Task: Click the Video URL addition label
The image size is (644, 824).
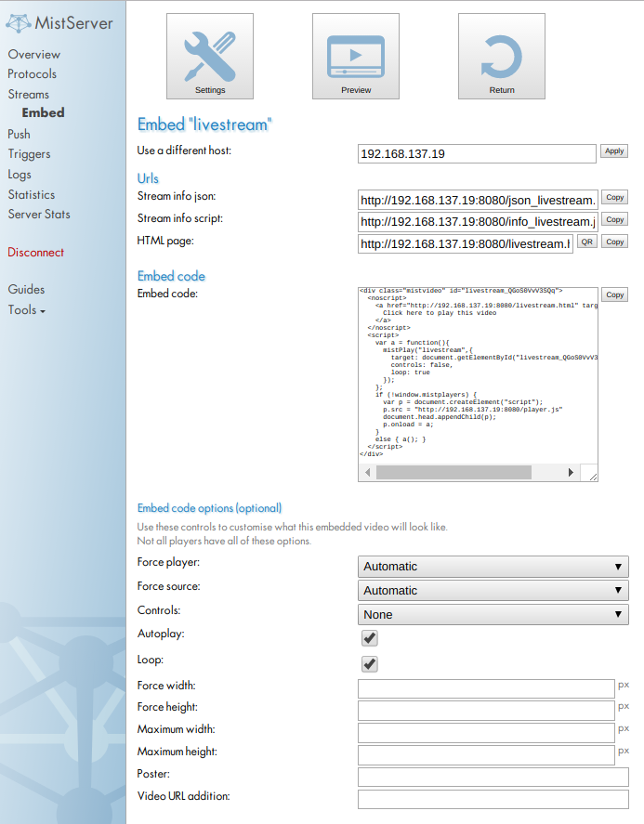Action: pyautogui.click(x=183, y=795)
